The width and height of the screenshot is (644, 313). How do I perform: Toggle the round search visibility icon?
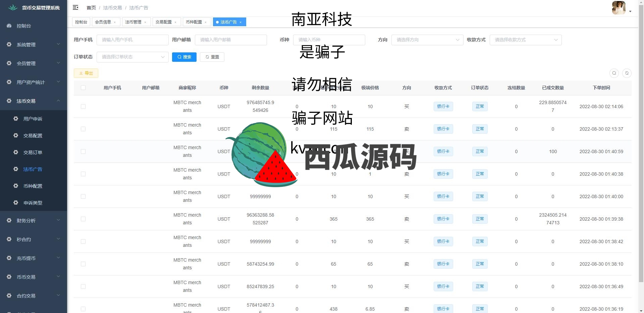point(614,73)
